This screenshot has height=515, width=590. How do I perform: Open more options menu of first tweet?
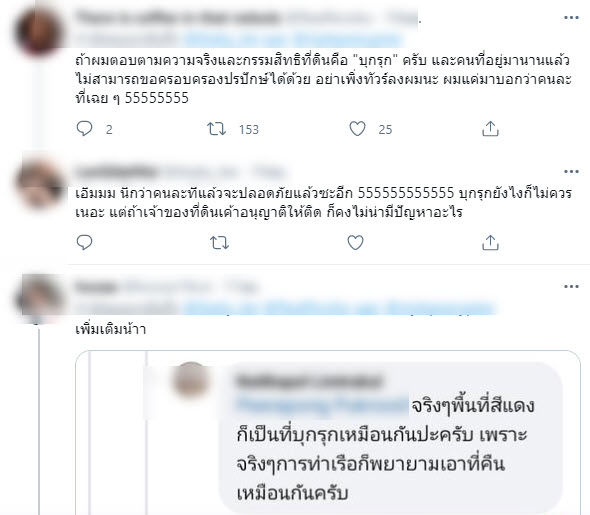[x=571, y=17]
